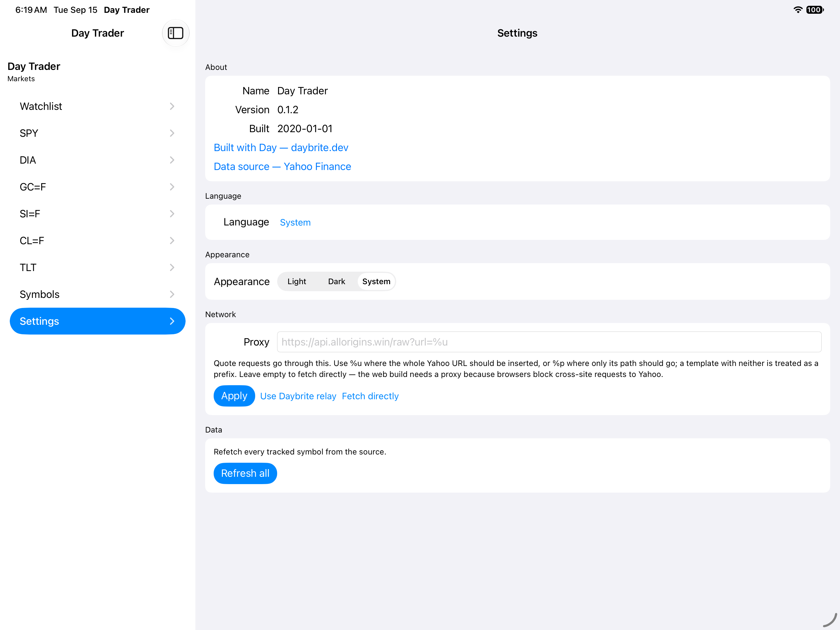
Task: Click the Day Trader Markets sidebar heading
Action: [x=34, y=71]
